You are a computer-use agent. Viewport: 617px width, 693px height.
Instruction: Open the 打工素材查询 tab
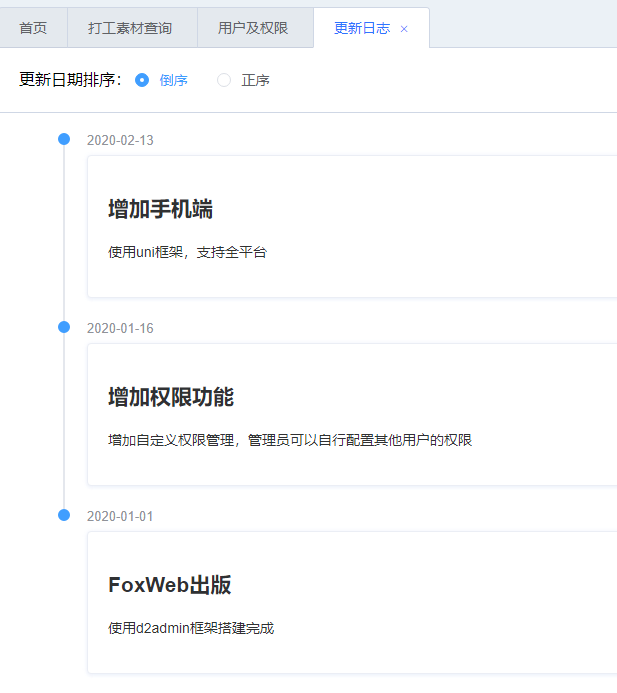(130, 28)
